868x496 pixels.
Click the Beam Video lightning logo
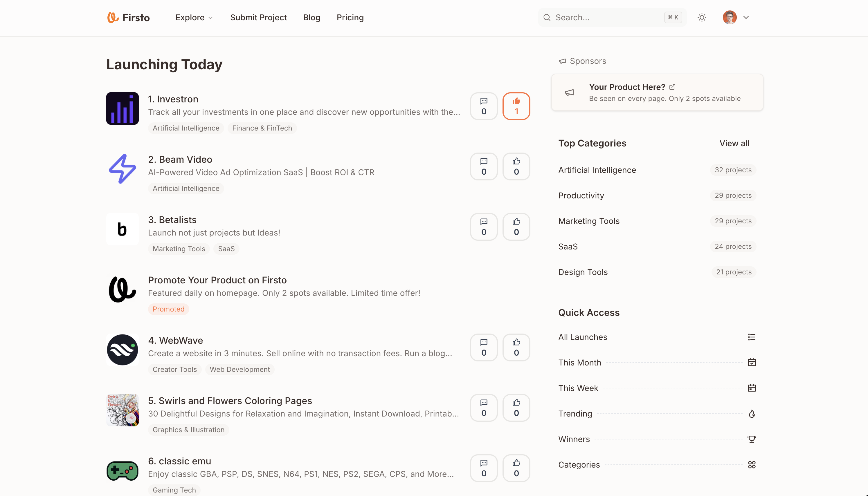[x=123, y=169]
